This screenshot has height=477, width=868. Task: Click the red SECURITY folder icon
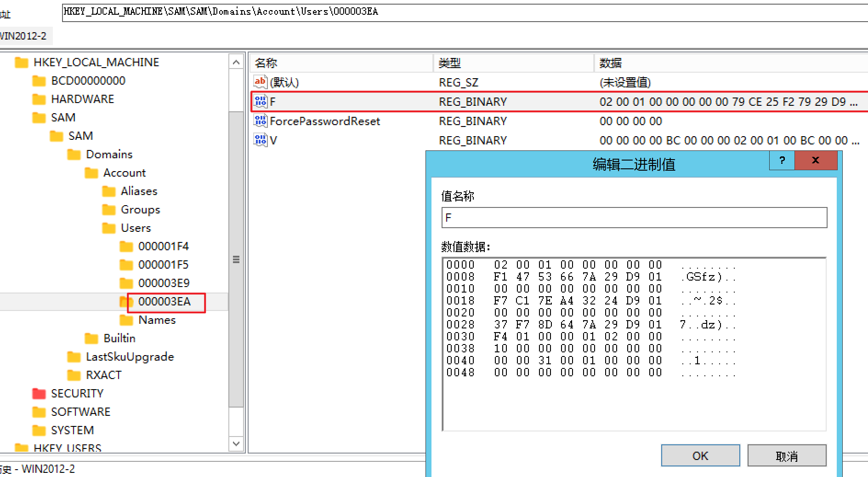click(x=39, y=393)
